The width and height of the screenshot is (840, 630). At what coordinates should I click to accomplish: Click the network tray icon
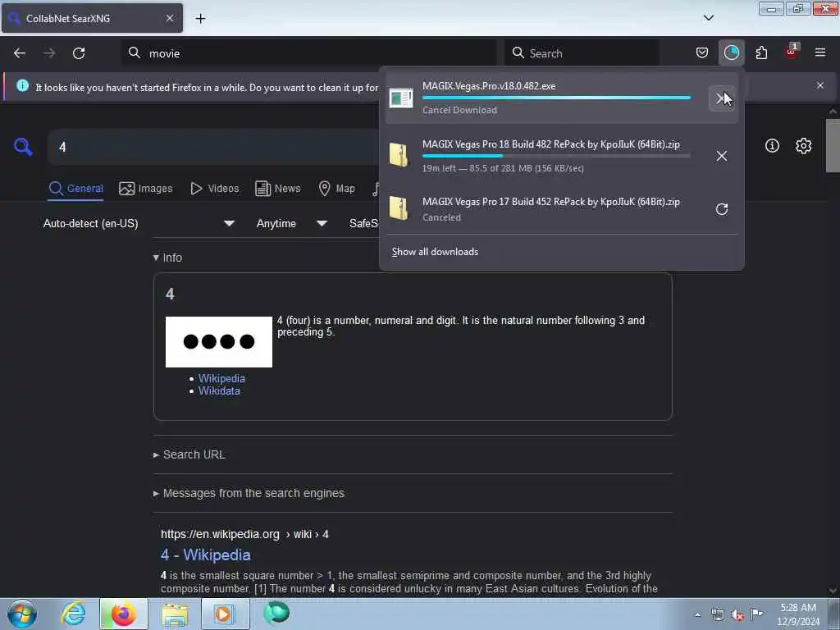(718, 615)
